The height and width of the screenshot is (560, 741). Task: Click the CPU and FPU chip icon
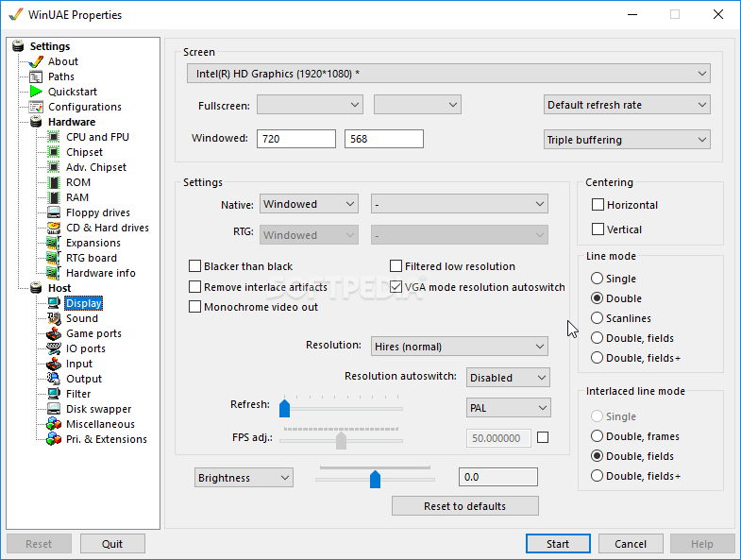[54, 137]
